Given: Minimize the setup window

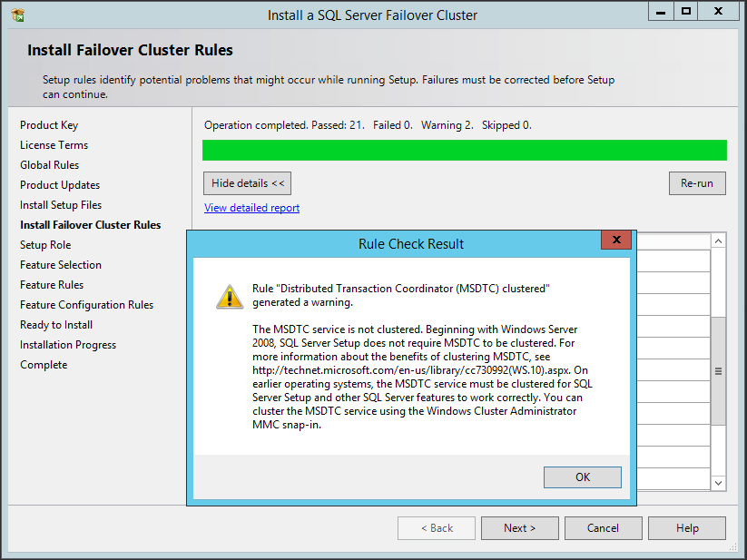Looking at the screenshot, I should pos(661,12).
